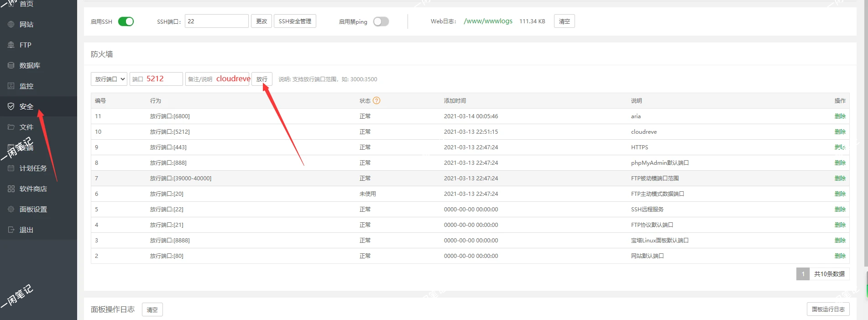The height and width of the screenshot is (320, 868).
Task: Disable the SSH enable toggle
Action: [126, 21]
